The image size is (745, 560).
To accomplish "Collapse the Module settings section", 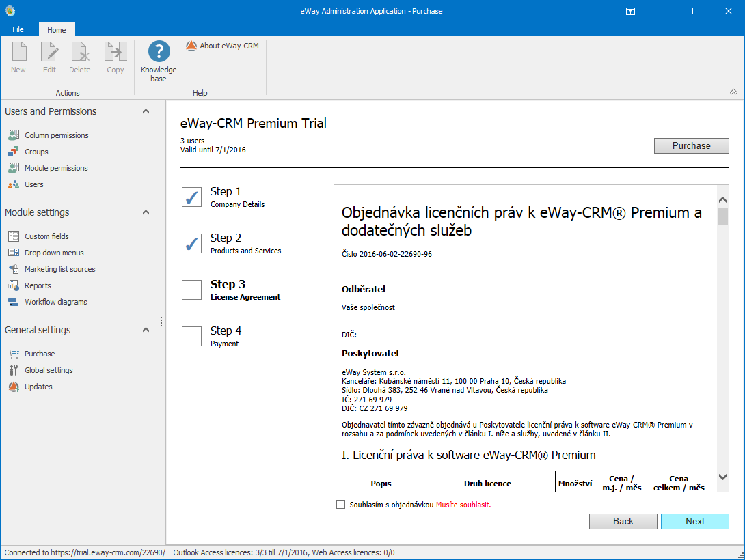I will (x=146, y=212).
